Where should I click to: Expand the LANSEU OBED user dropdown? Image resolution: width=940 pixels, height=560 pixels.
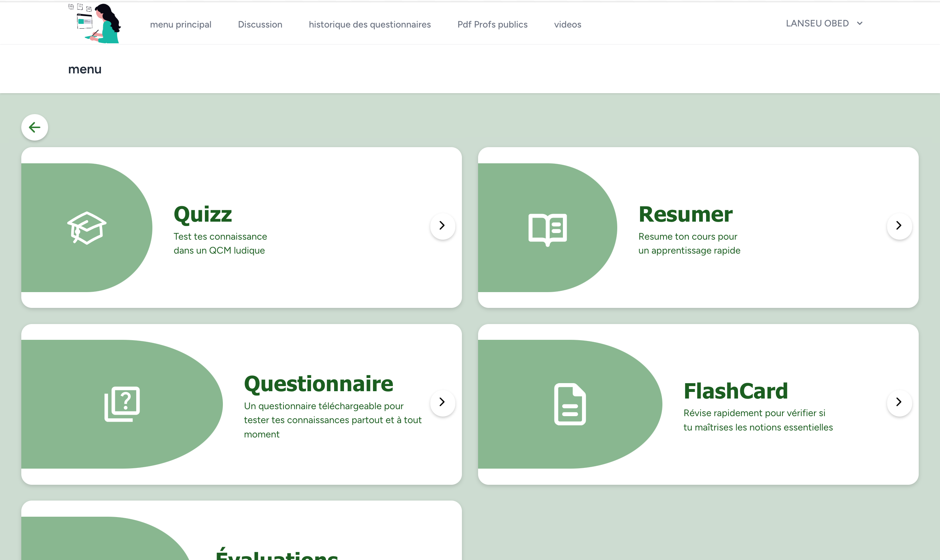[x=817, y=23]
